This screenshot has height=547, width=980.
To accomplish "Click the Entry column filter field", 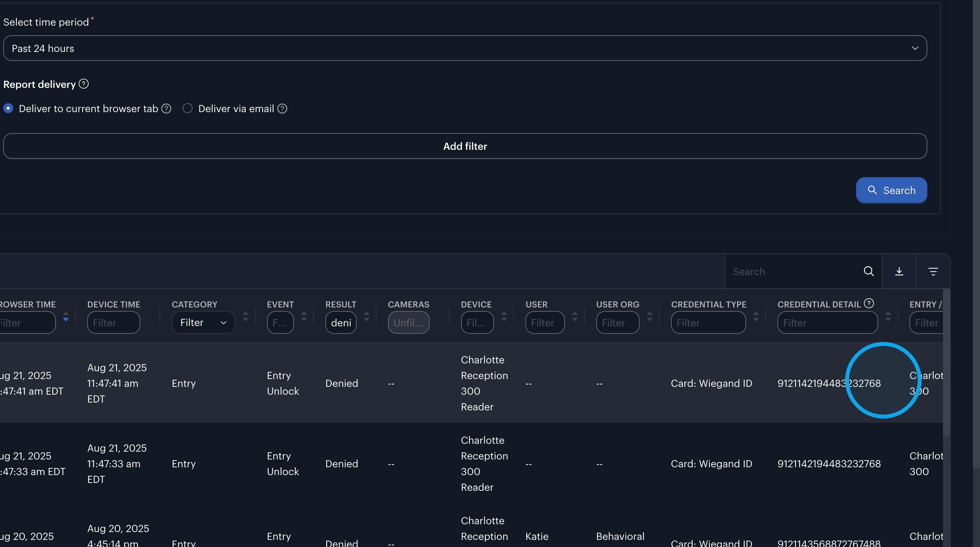I will click(926, 322).
